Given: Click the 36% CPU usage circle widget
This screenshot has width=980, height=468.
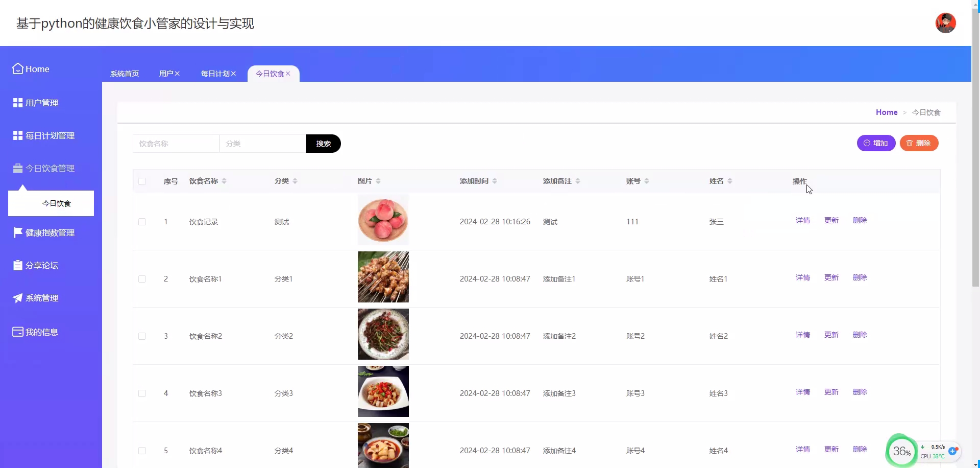Looking at the screenshot, I should click(901, 450).
